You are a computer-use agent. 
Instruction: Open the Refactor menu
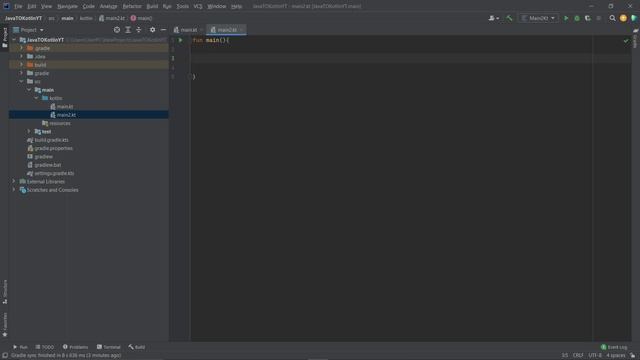(x=132, y=6)
